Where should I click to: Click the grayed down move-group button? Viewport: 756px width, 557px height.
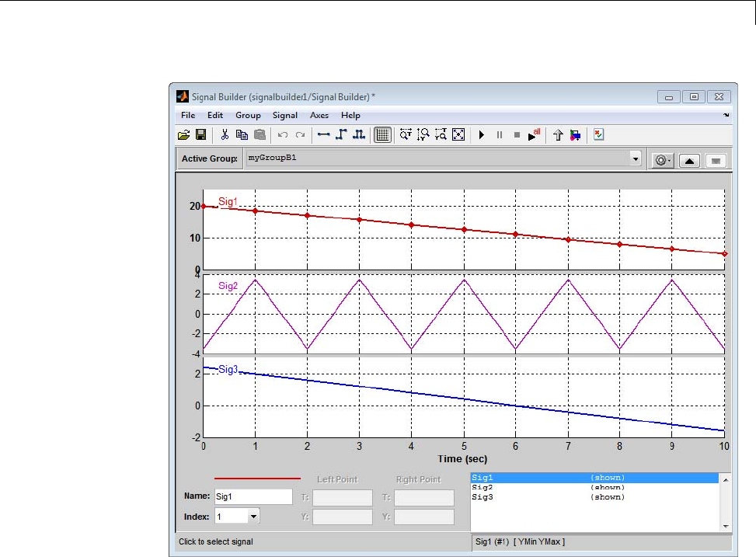(x=716, y=161)
